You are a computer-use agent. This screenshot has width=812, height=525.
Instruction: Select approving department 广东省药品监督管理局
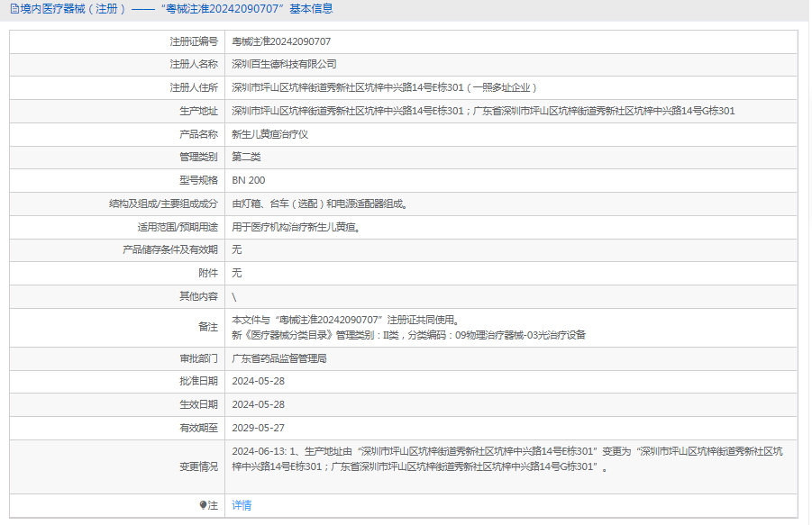[279, 358]
